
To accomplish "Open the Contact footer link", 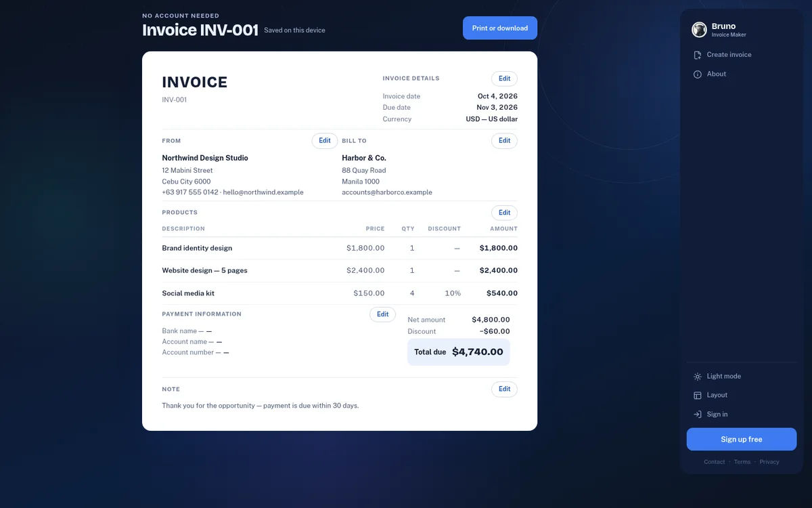I will tap(715, 462).
